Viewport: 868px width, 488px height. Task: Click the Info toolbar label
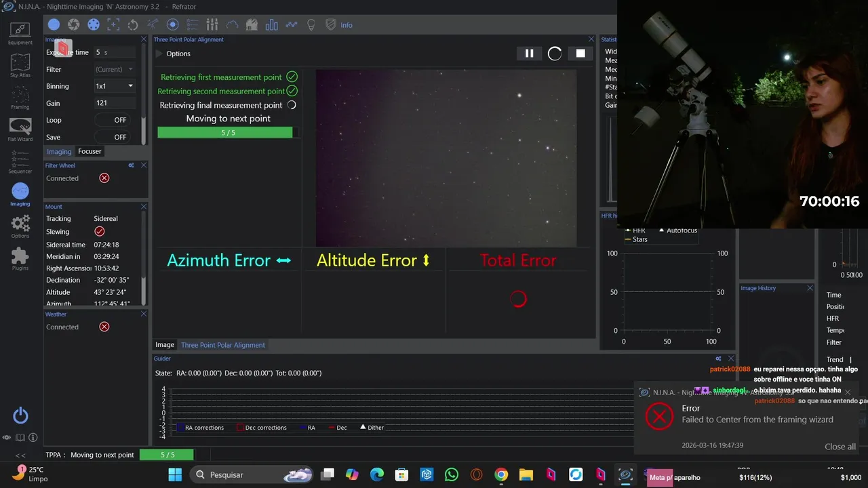point(347,25)
